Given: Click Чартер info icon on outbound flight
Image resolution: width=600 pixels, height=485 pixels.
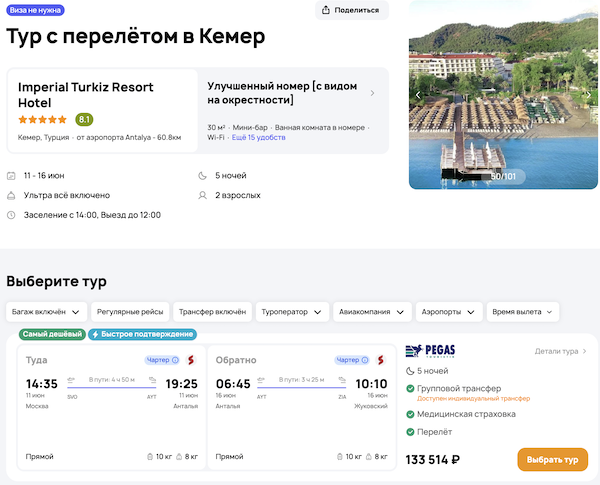Looking at the screenshot, I should (x=175, y=360).
